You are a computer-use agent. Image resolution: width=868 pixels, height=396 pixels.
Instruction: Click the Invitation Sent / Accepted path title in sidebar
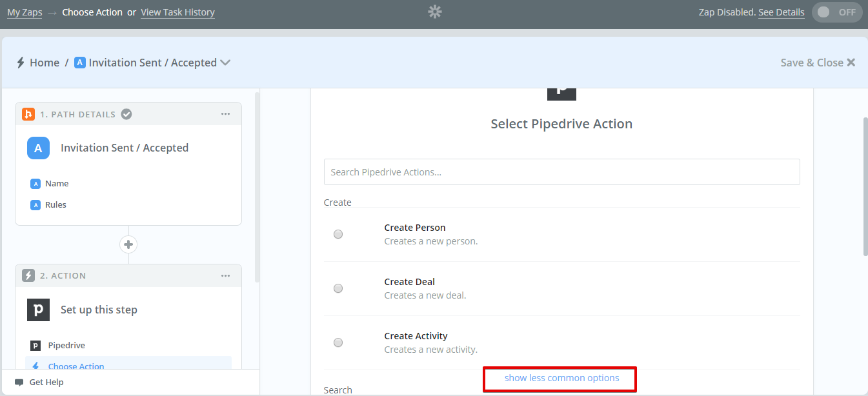[125, 148]
